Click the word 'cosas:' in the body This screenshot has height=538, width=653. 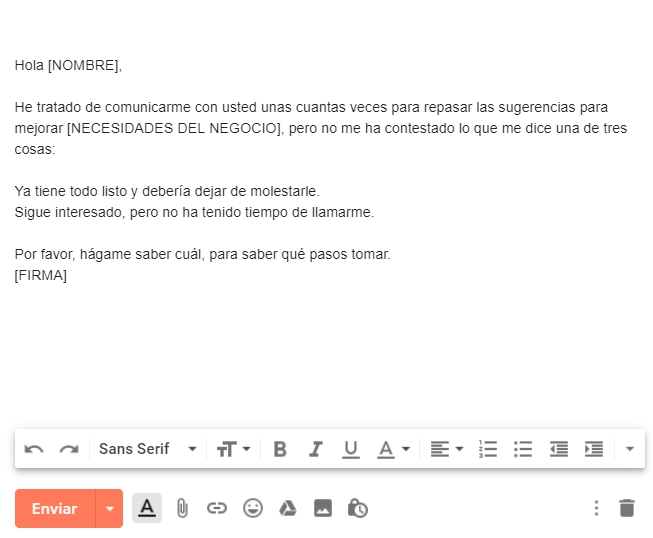pyautogui.click(x=35, y=149)
